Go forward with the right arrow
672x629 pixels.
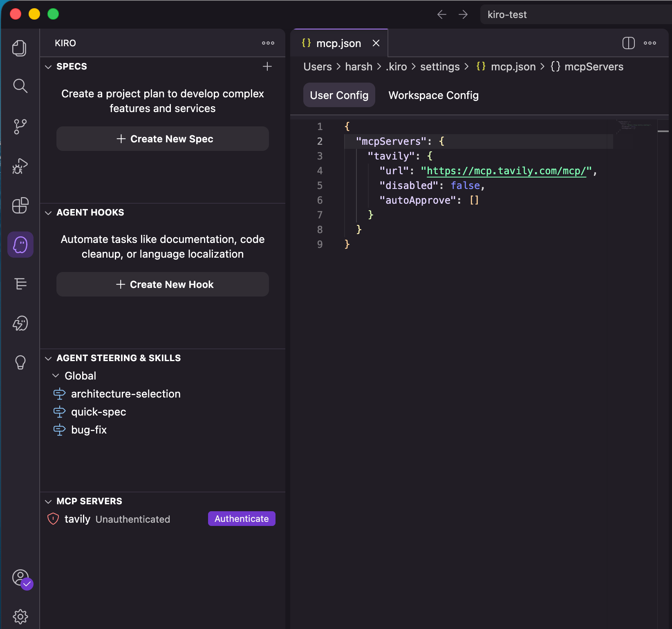coord(463,15)
